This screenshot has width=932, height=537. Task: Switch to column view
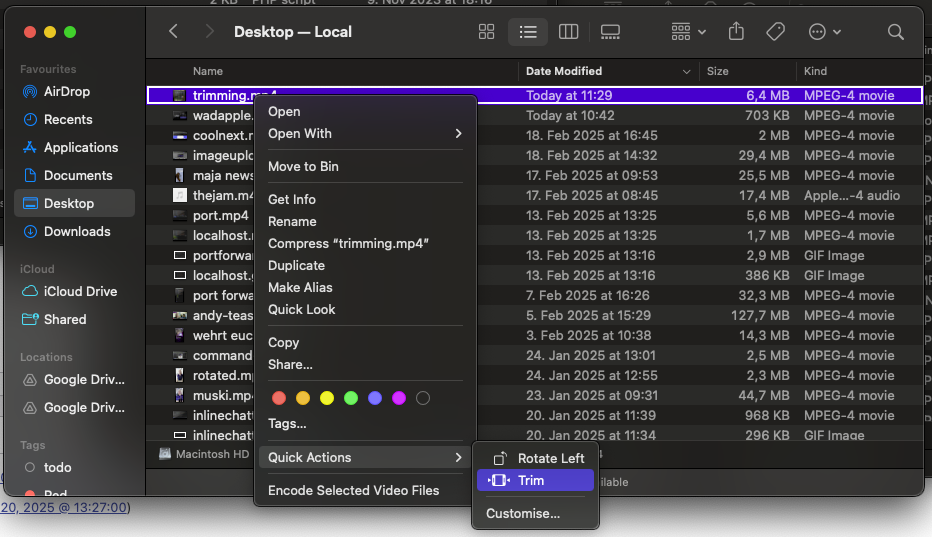(568, 32)
